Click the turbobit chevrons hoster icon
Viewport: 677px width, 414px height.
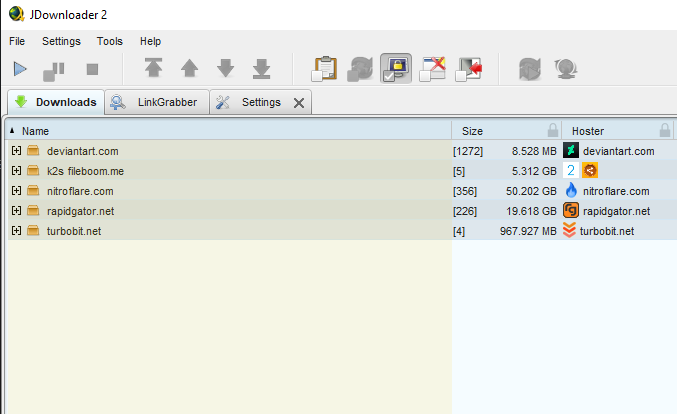click(569, 230)
